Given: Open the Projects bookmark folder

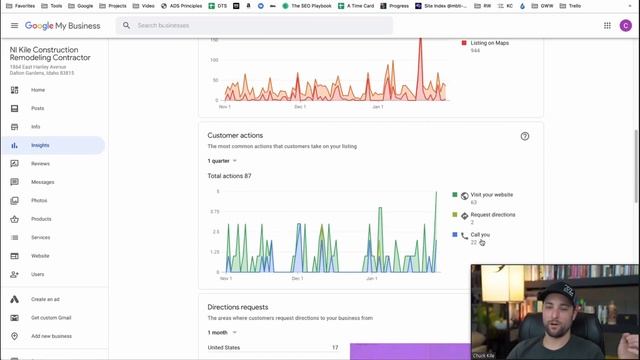Looking at the screenshot, I should (x=113, y=6).
